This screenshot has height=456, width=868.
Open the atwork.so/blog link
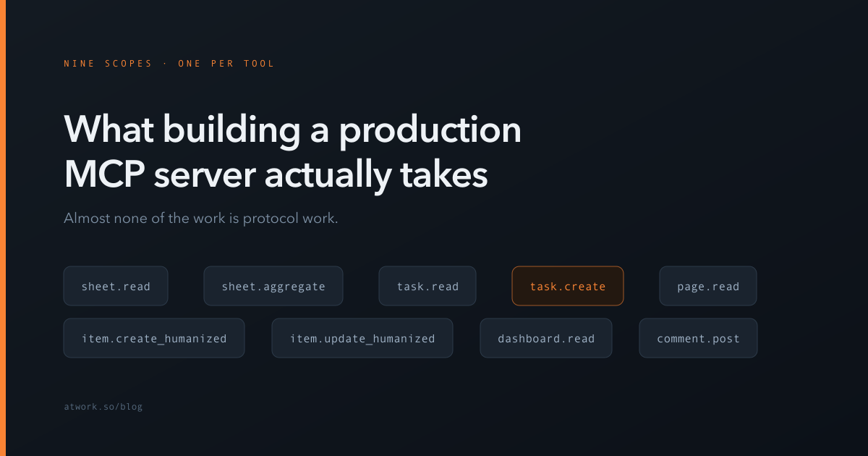pos(103,407)
